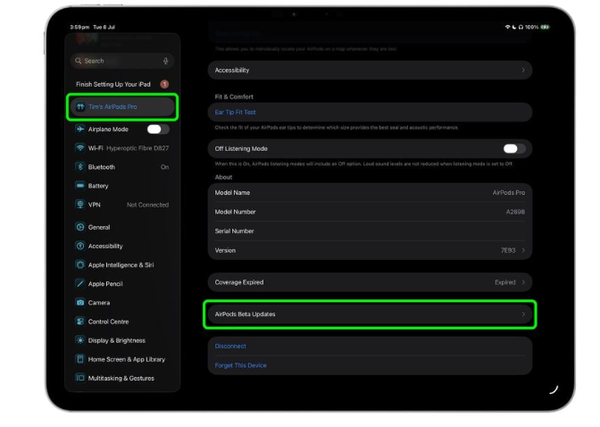Click the Apple Pencil icon
This screenshot has height=427, width=600.
[80, 284]
